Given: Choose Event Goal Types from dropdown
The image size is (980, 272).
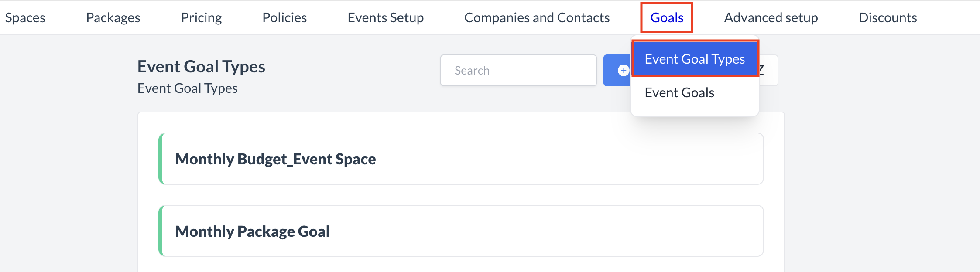Looking at the screenshot, I should (695, 59).
